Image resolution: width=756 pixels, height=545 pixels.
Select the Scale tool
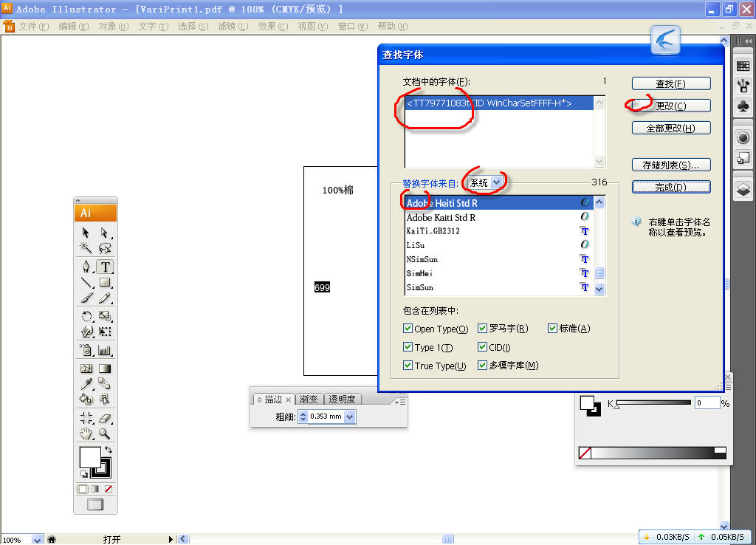click(x=104, y=316)
